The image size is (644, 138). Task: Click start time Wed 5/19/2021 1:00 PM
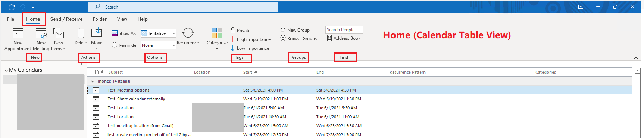pos(266,99)
